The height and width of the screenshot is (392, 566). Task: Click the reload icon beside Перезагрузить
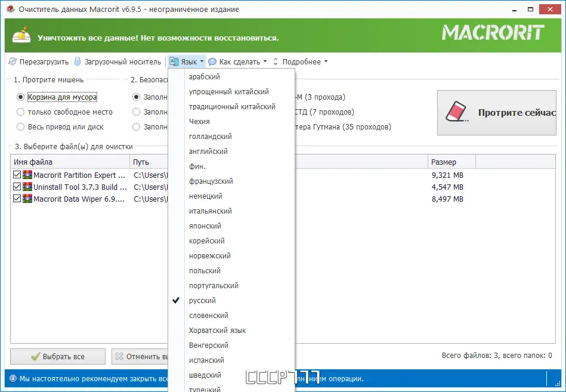point(13,61)
